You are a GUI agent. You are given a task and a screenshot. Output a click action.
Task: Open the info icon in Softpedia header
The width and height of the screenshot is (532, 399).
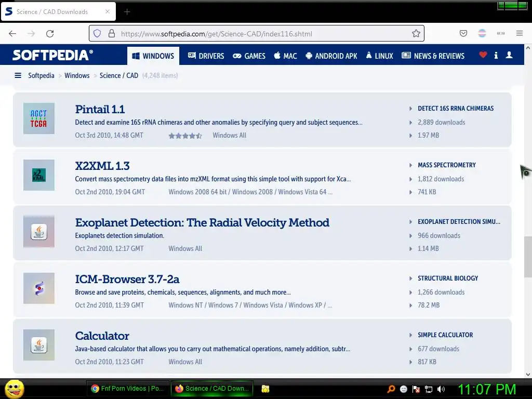coord(496,55)
